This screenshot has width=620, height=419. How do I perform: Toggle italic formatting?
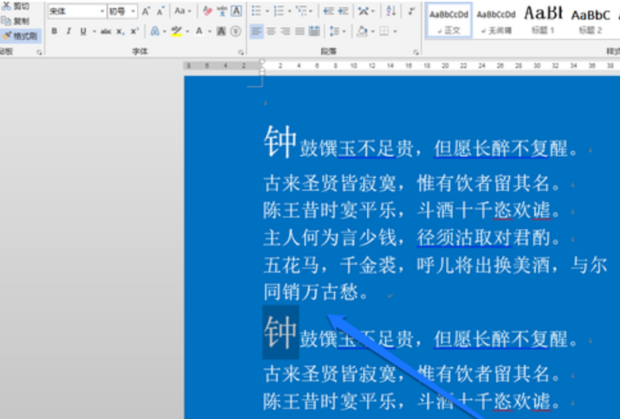(68, 31)
